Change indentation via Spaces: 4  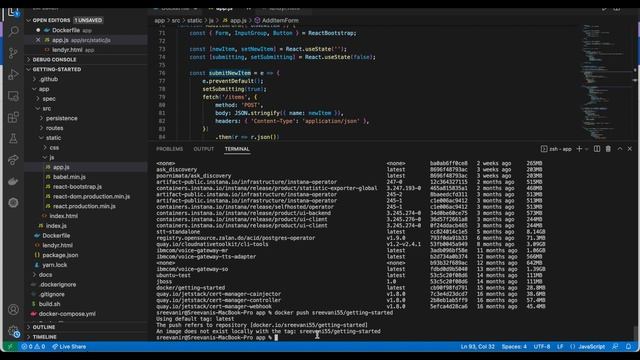pyautogui.click(x=514, y=347)
